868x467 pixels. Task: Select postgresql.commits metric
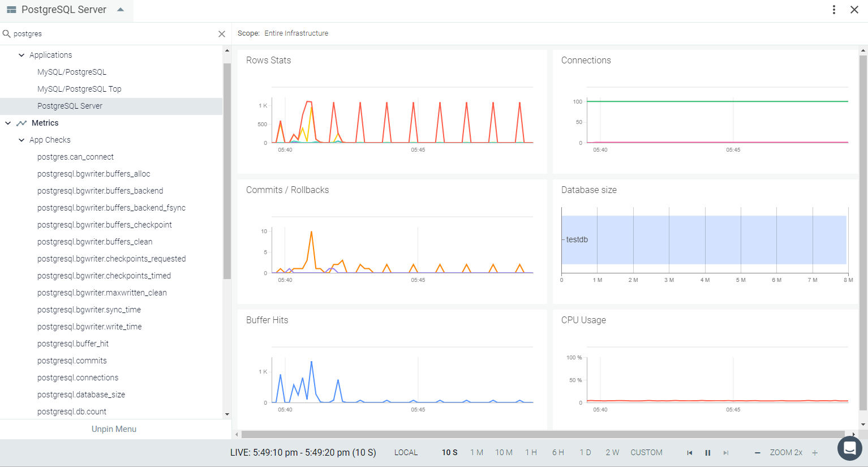pos(72,361)
